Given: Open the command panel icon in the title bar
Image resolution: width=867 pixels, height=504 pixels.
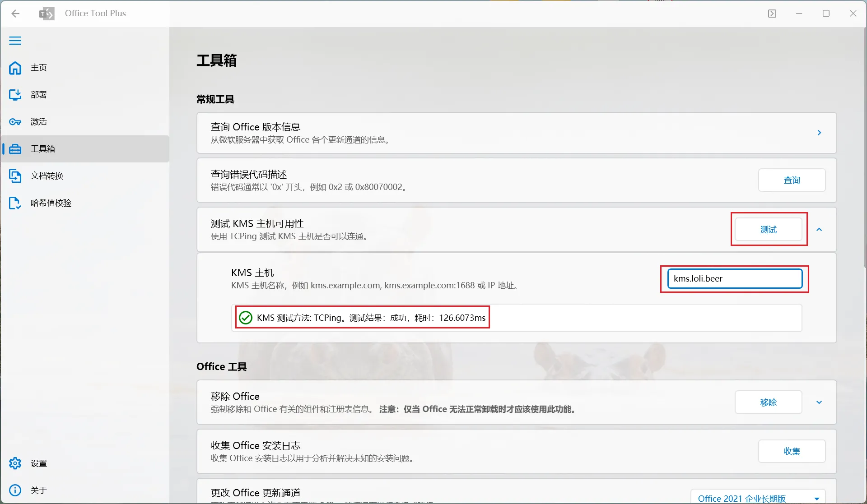Looking at the screenshot, I should point(772,14).
